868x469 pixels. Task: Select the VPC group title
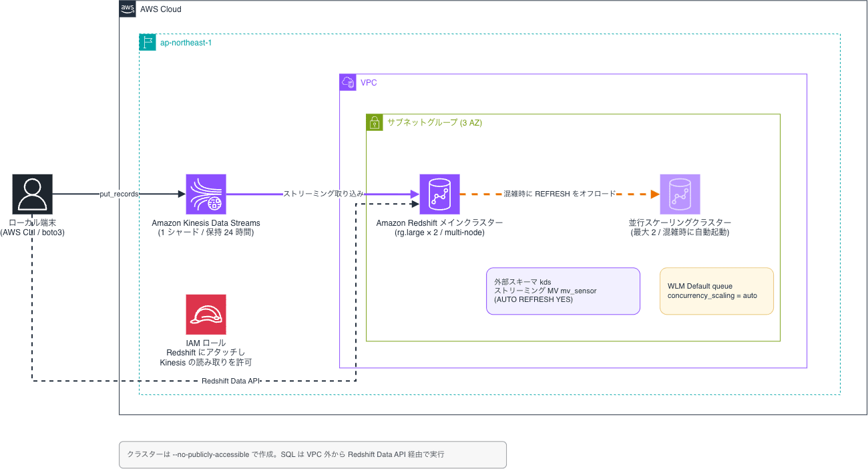pos(369,83)
